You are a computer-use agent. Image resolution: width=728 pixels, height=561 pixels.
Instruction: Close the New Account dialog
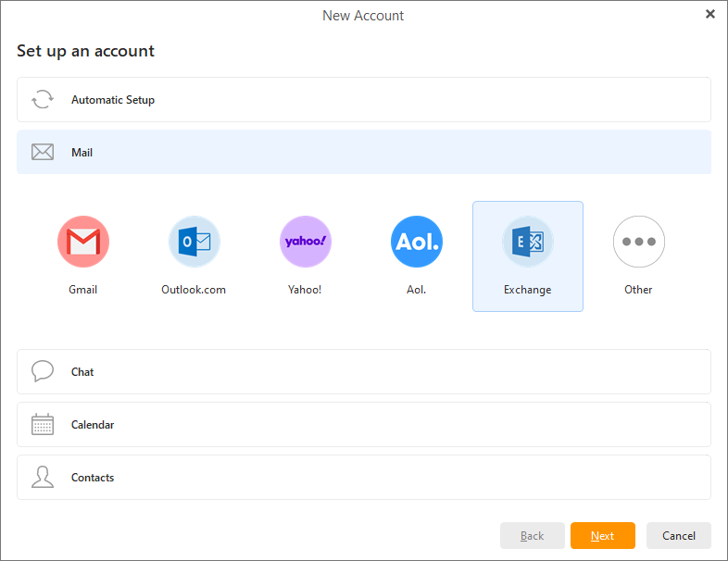(x=709, y=14)
